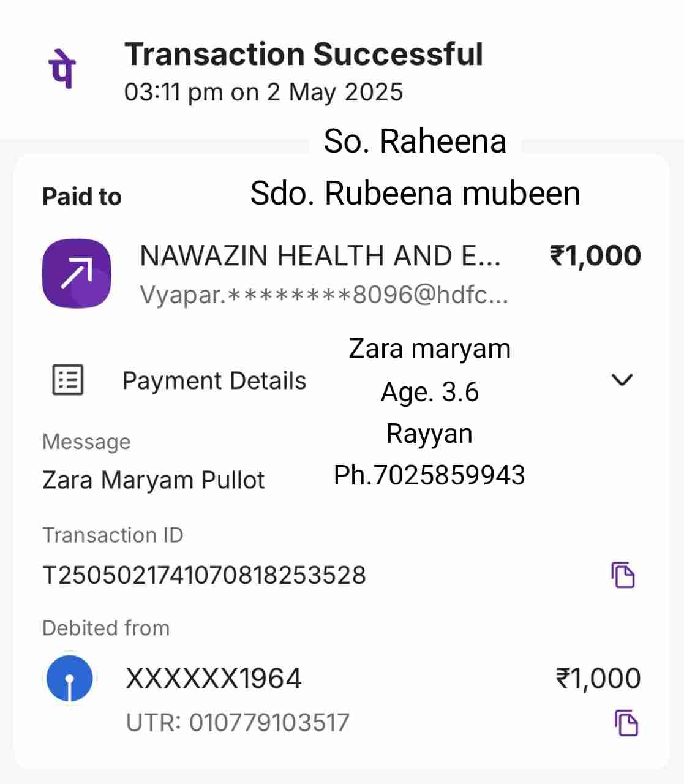Click the Transaction ID number T2505021741070818253528

(x=204, y=575)
